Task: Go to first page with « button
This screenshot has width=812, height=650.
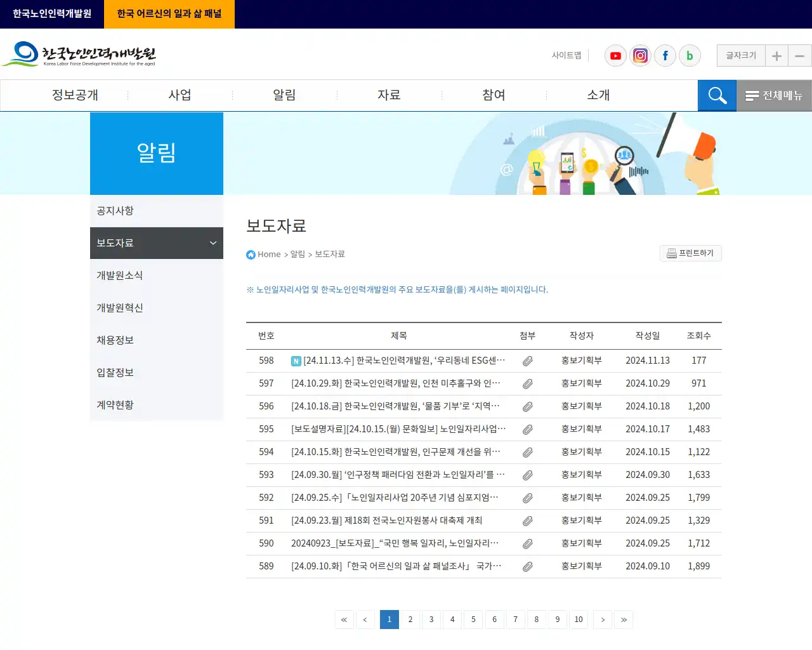Action: click(x=344, y=620)
